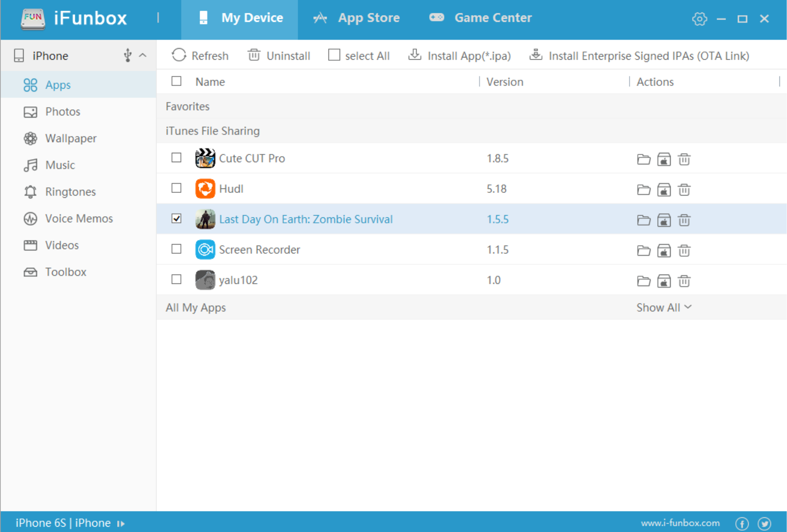Image resolution: width=787 pixels, height=532 pixels.
Task: Uncheck Last Day On Earth checkbox
Action: 176,218
